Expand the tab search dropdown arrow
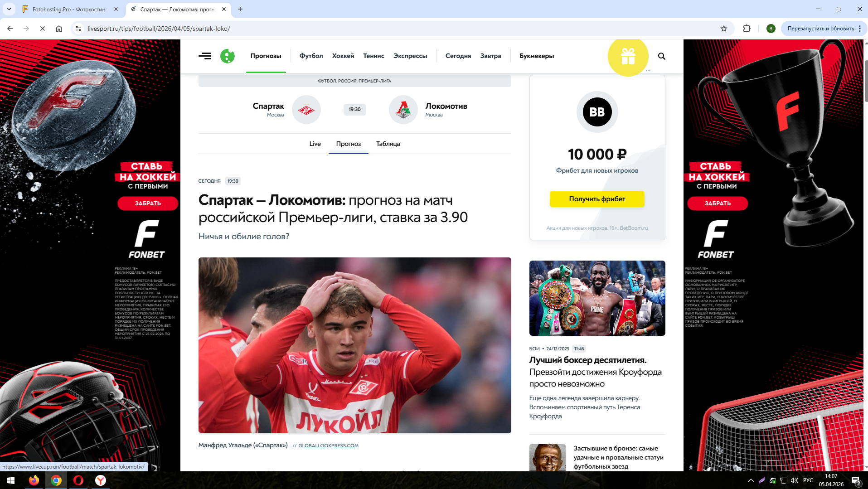Image resolution: width=868 pixels, height=489 pixels. click(9, 9)
